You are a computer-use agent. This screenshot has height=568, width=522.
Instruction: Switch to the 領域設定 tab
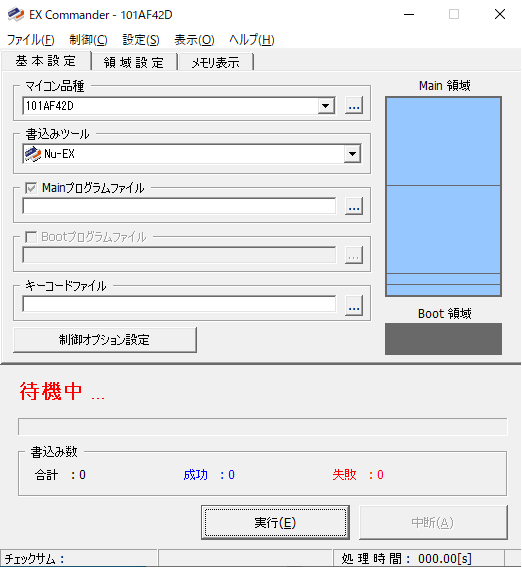(x=134, y=62)
